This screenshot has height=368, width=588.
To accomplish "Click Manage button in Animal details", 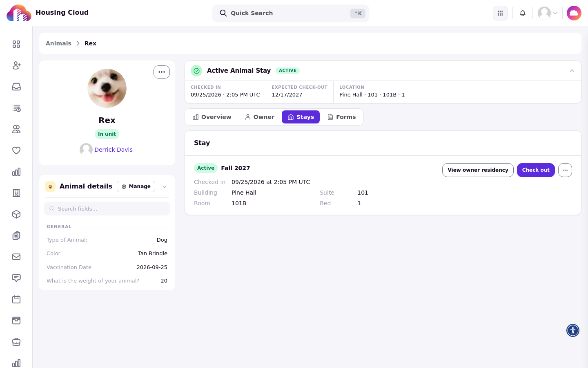I will [136, 186].
